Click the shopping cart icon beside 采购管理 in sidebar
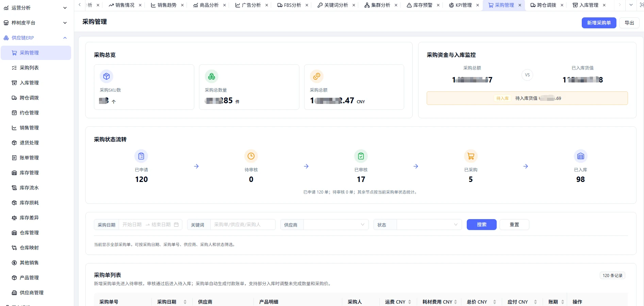 [x=14, y=53]
